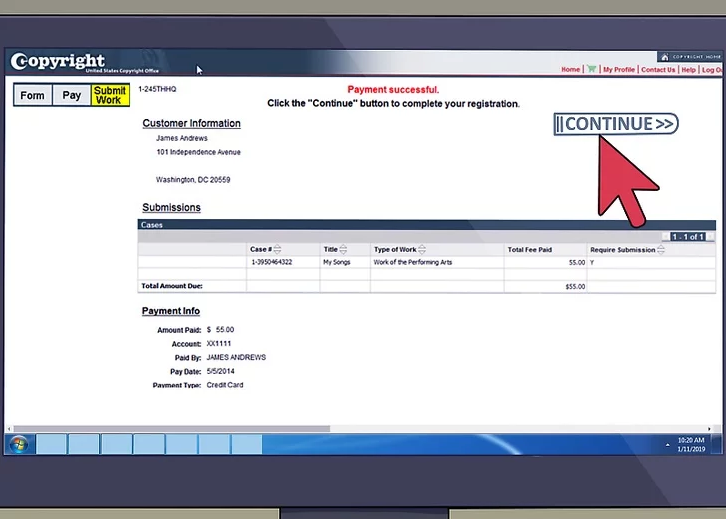Viewport: 726px width, 519px height.
Task: Sort cases by Type of Work
Action: click(422, 249)
